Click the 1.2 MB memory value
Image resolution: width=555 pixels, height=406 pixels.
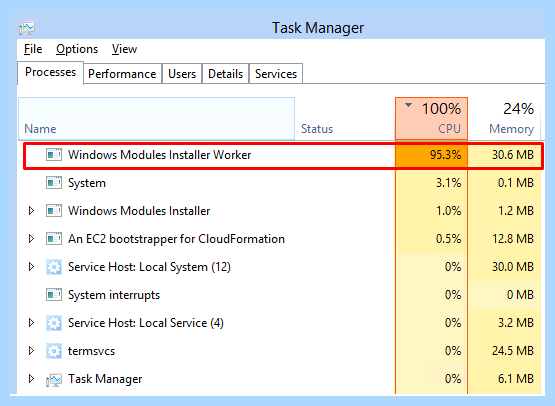516,211
